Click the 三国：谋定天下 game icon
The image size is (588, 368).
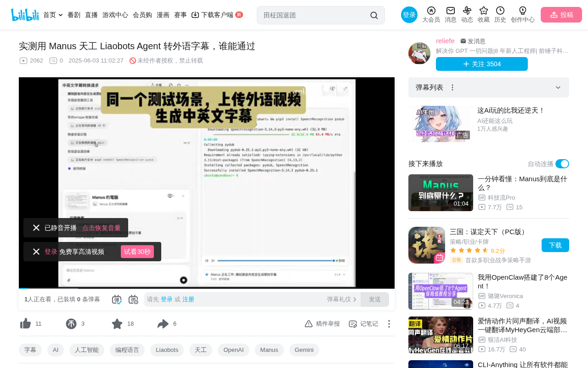(427, 245)
